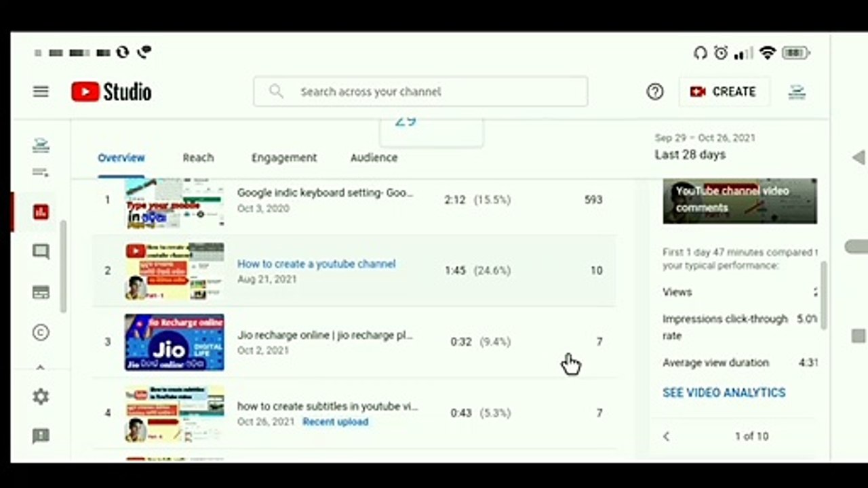Click the Average view duration label
868x488 pixels.
pos(715,363)
